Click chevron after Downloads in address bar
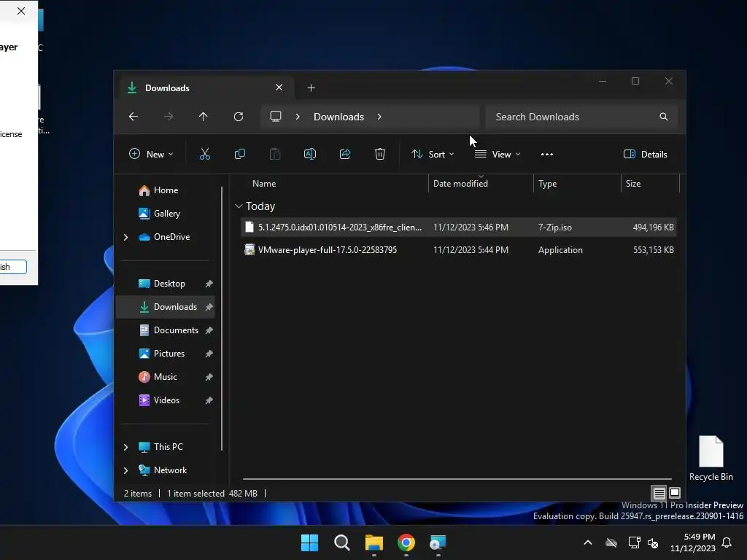This screenshot has width=747, height=560. pos(379,117)
